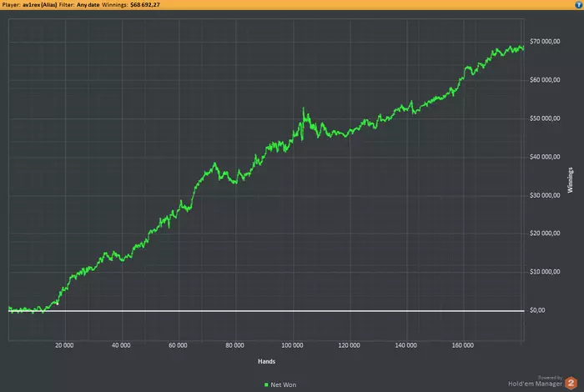Click the 80 000 hands axis label
This screenshot has height=392, width=584.
click(234, 345)
